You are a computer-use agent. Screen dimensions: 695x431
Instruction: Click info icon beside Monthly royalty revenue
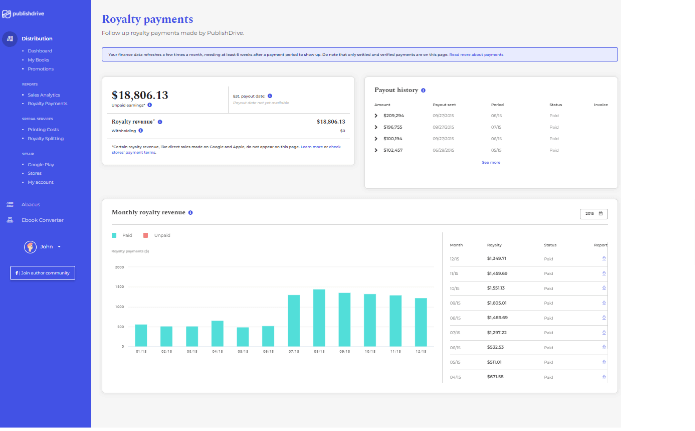tap(190, 212)
